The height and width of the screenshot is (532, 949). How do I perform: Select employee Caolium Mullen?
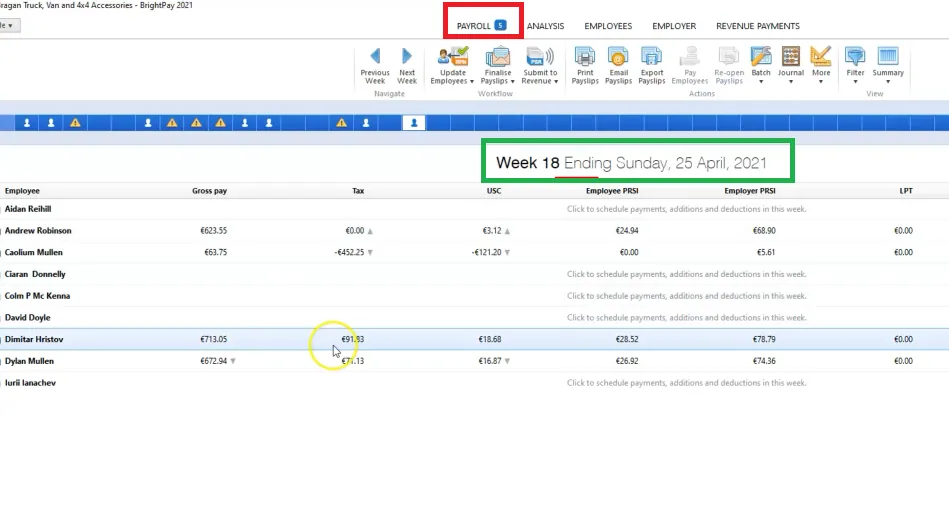tap(33, 252)
